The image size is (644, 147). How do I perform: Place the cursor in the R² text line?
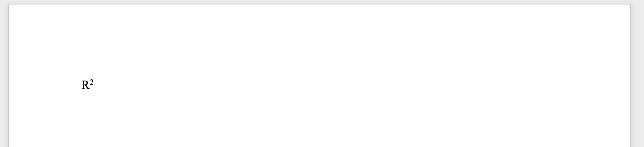[88, 85]
